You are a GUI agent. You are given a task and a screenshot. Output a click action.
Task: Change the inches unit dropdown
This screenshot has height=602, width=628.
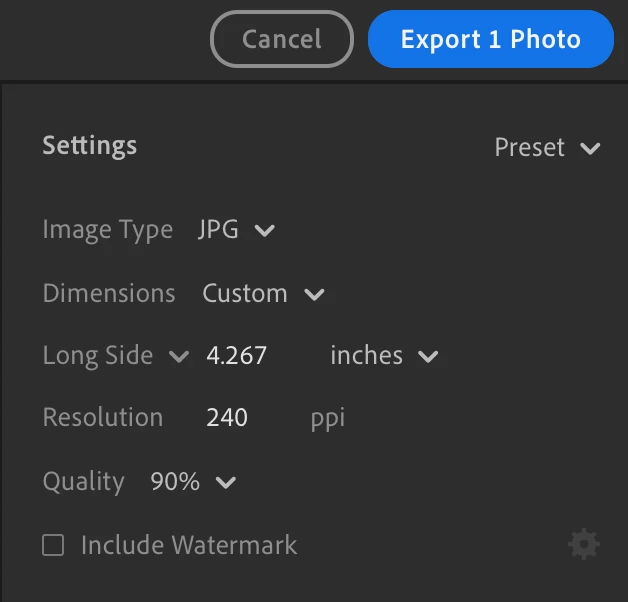383,355
